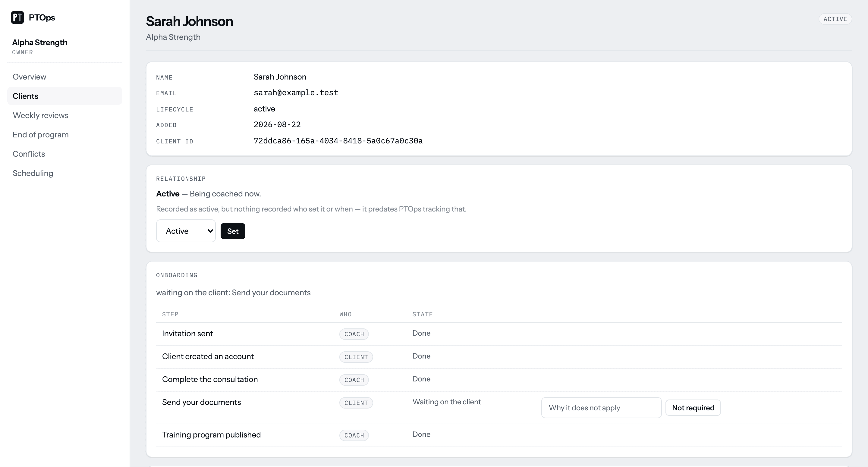Click CLIENT badge on Send your documents row
868x467 pixels.
pos(356,403)
